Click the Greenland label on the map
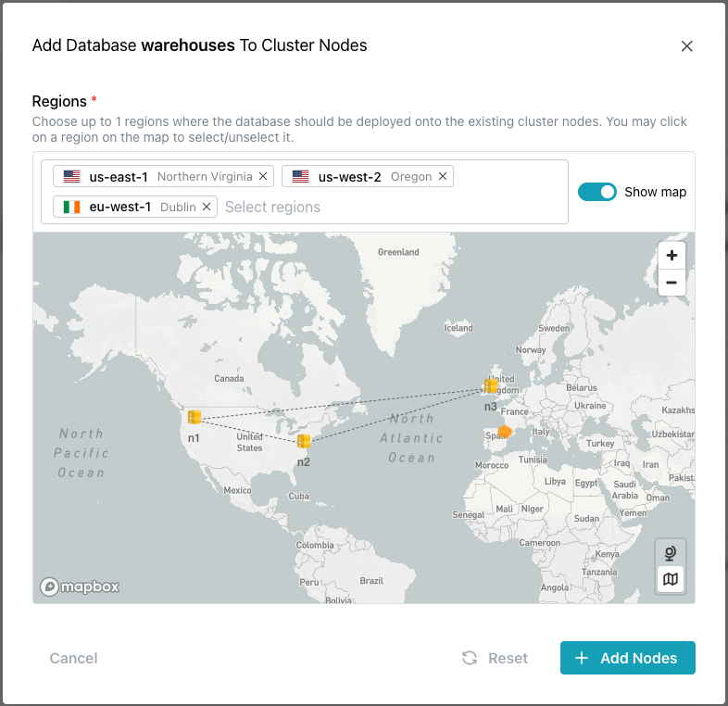Image resolution: width=728 pixels, height=706 pixels. point(398,252)
